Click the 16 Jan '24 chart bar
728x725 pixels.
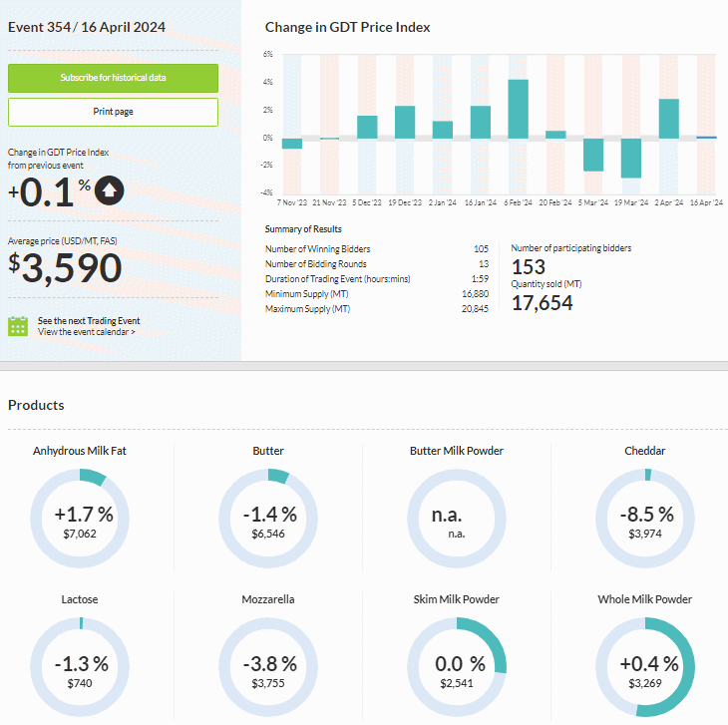[x=481, y=122]
